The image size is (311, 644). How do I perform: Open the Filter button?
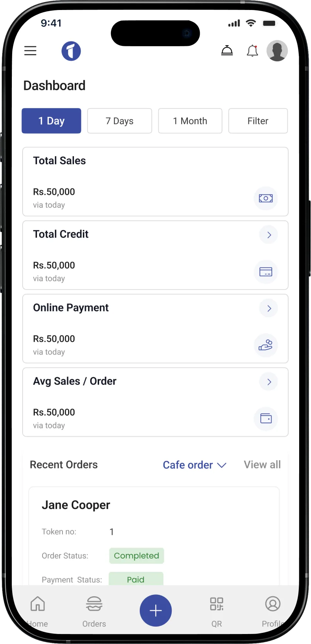(x=258, y=121)
